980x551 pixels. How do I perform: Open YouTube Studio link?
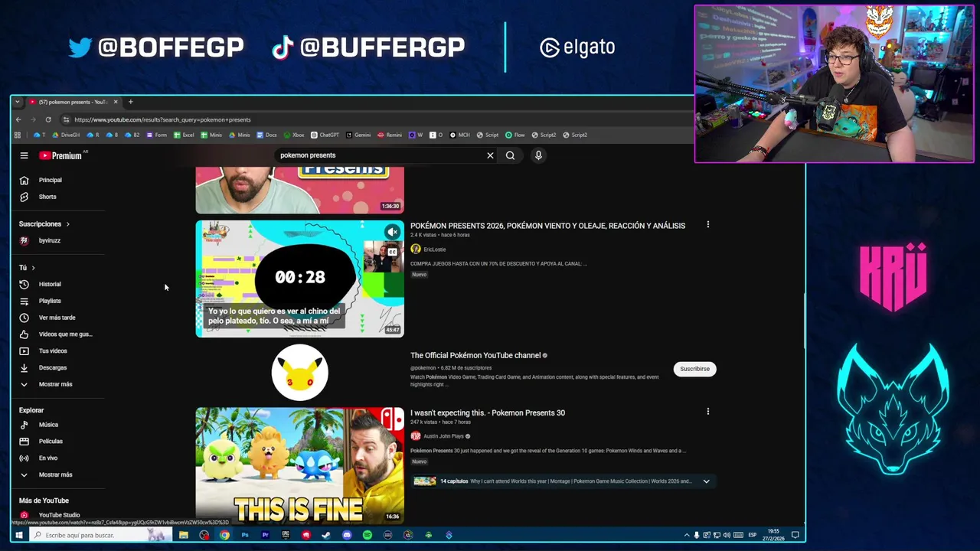[58, 515]
